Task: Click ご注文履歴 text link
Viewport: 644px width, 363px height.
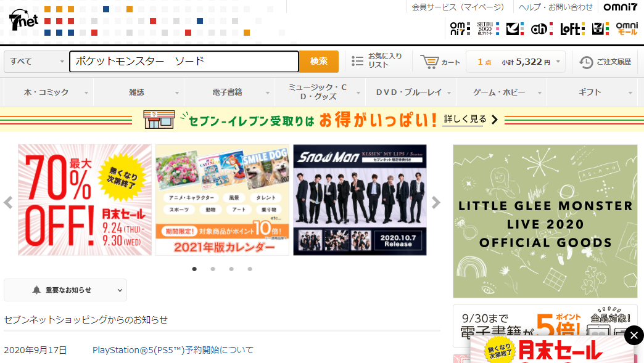Action: coord(614,62)
